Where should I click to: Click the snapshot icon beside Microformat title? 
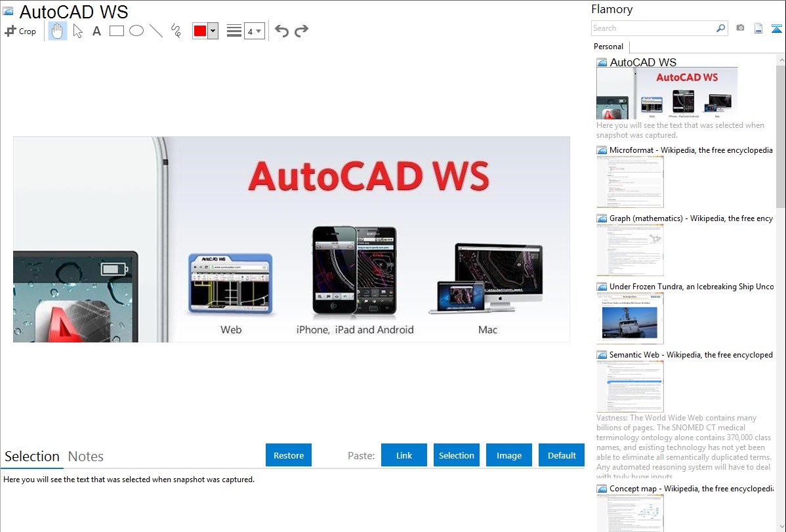click(x=602, y=150)
